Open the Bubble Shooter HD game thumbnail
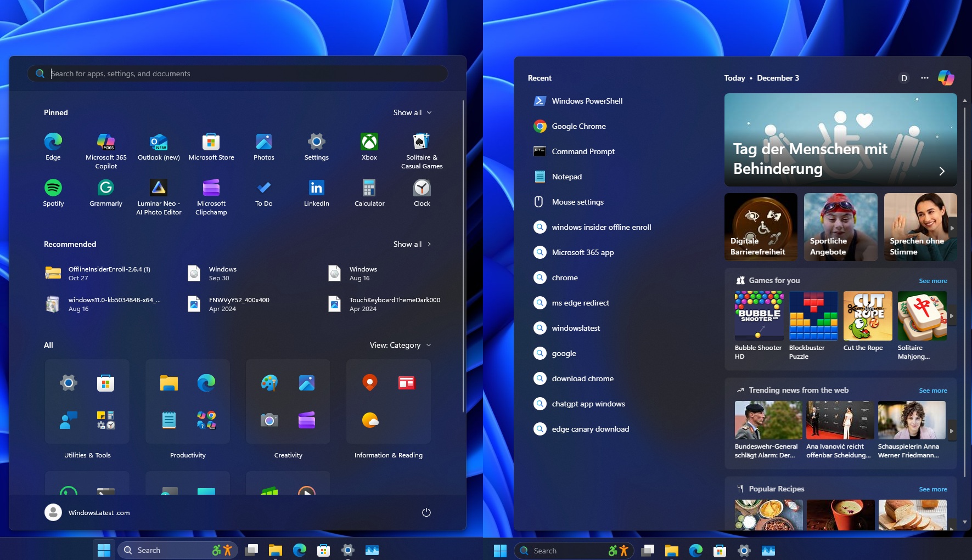The image size is (972, 560). click(x=759, y=316)
